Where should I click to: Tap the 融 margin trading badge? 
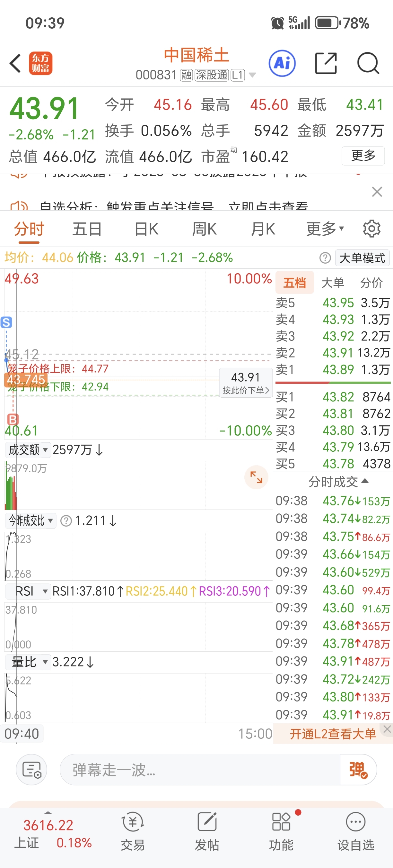[187, 75]
